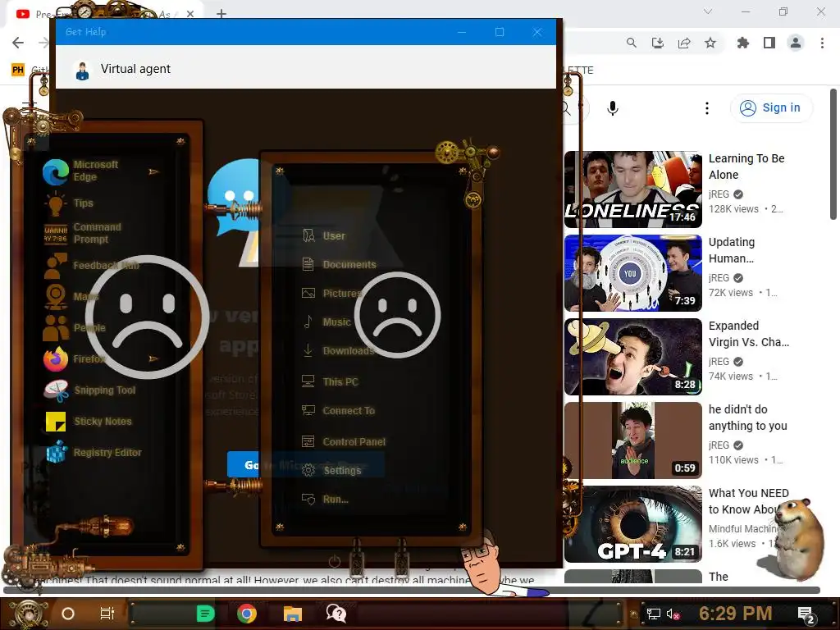Image resolution: width=840 pixels, height=630 pixels.
Task: Open Feedback Hub app entry
Action: 91,265
